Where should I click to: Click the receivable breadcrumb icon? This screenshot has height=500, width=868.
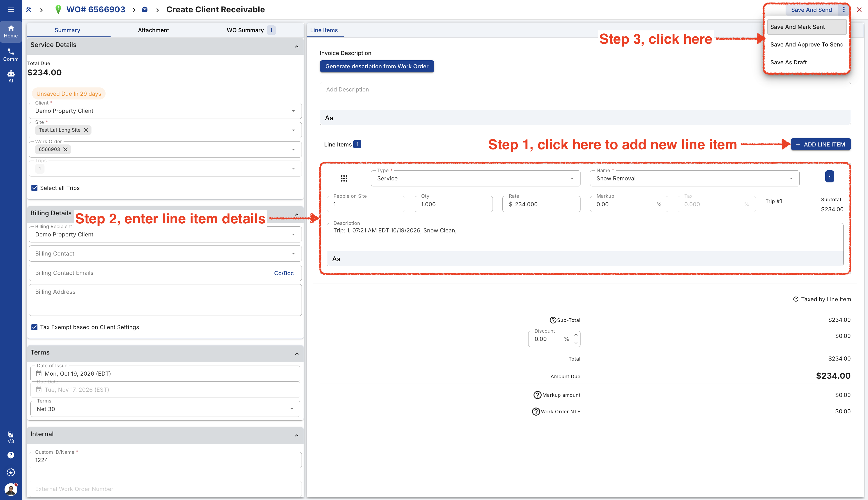[145, 10]
